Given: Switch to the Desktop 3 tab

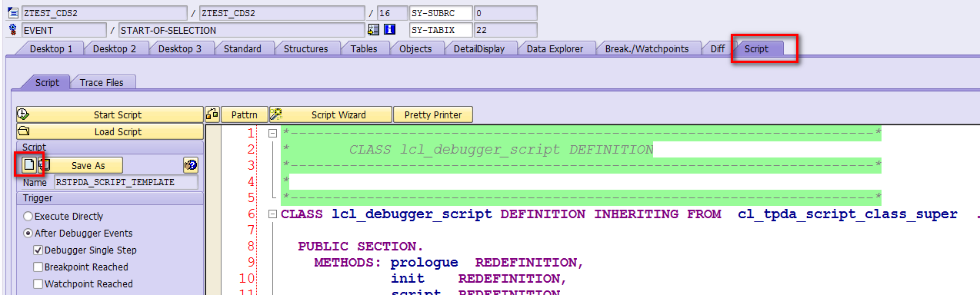Looking at the screenshot, I should [x=179, y=48].
